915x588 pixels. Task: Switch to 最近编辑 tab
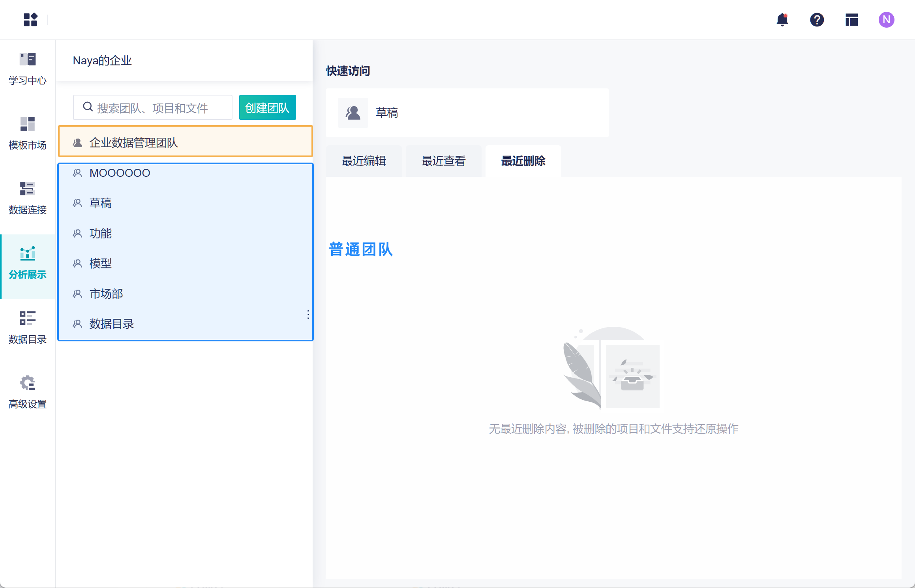coord(364,161)
